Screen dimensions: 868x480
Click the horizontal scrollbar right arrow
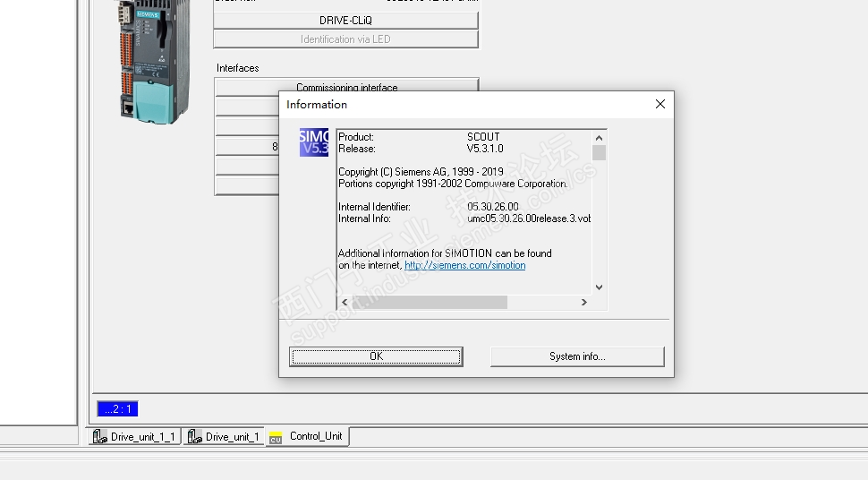tap(584, 302)
